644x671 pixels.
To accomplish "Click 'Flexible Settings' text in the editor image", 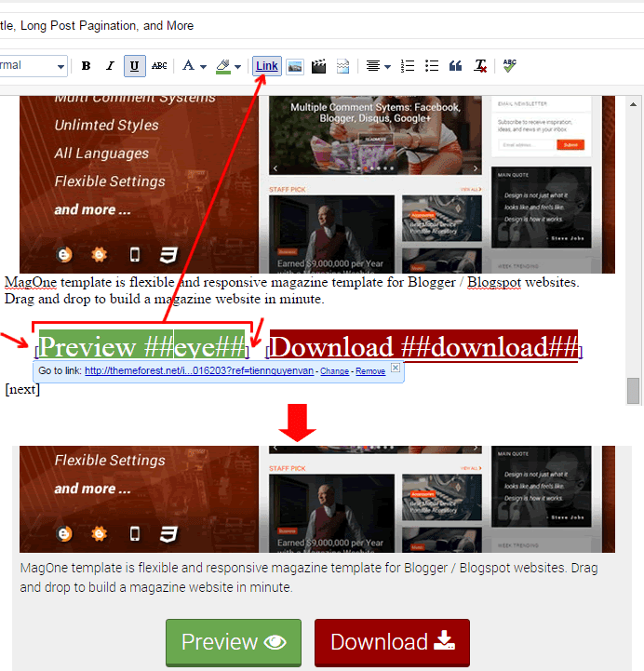I will [110, 181].
